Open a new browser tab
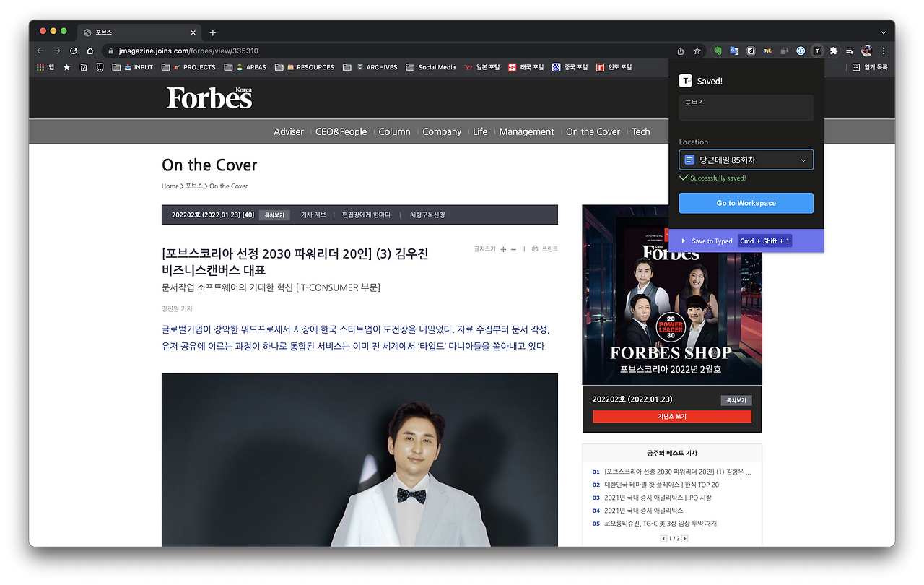Image resolution: width=924 pixels, height=585 pixels. (x=213, y=32)
